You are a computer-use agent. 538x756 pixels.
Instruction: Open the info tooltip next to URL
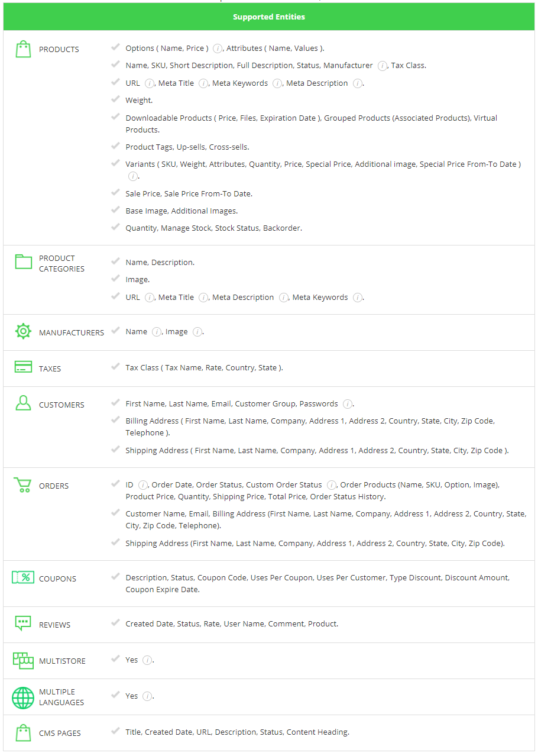(148, 83)
